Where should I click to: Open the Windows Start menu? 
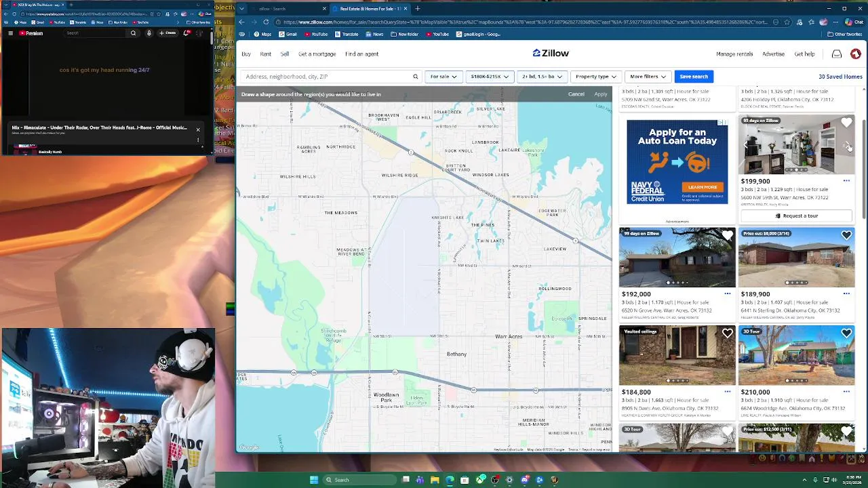[313, 480]
